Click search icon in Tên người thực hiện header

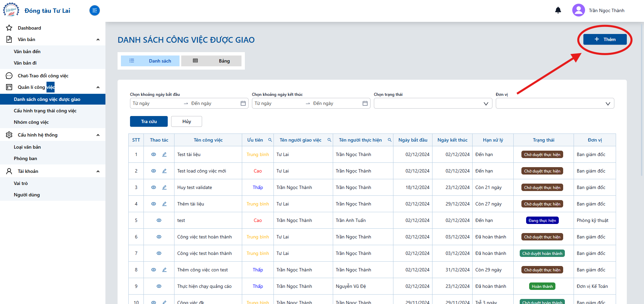pyautogui.click(x=390, y=140)
